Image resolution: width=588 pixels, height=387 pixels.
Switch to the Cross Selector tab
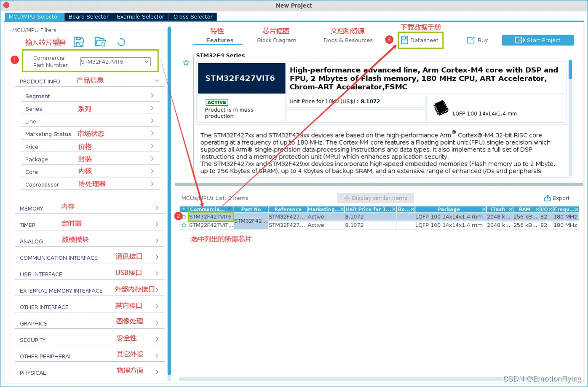tap(193, 16)
